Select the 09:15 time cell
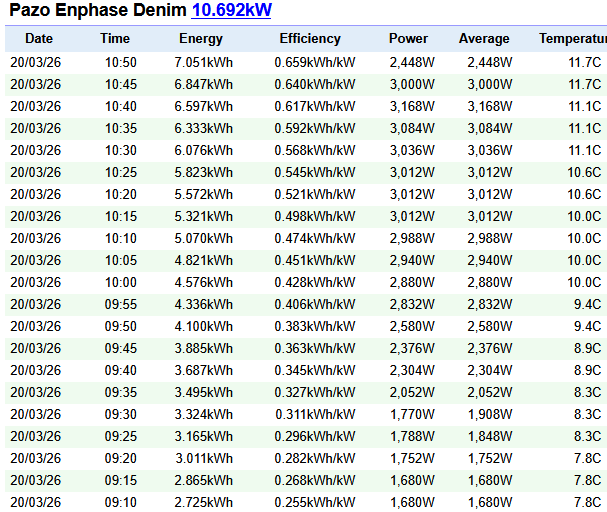The width and height of the screenshot is (607, 512). pyautogui.click(x=121, y=481)
